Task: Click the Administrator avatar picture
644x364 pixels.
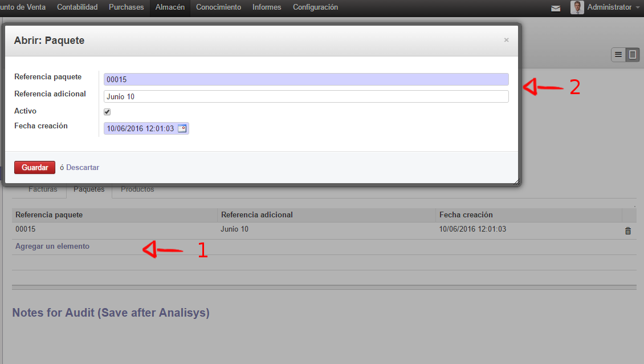Action: click(577, 7)
